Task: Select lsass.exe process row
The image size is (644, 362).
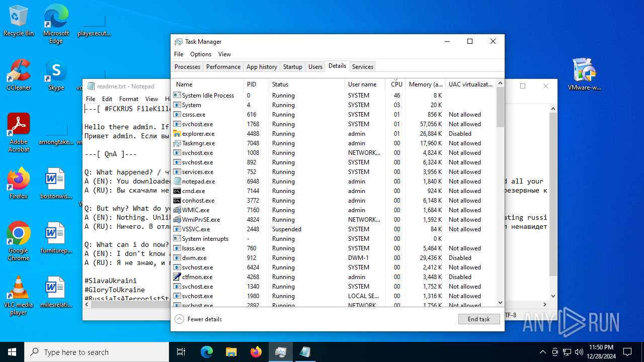Action: point(335,248)
